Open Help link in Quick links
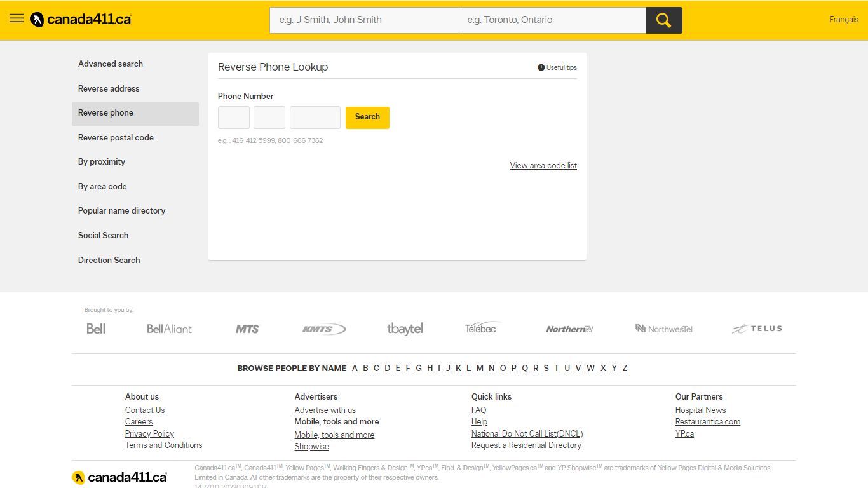 (x=479, y=422)
